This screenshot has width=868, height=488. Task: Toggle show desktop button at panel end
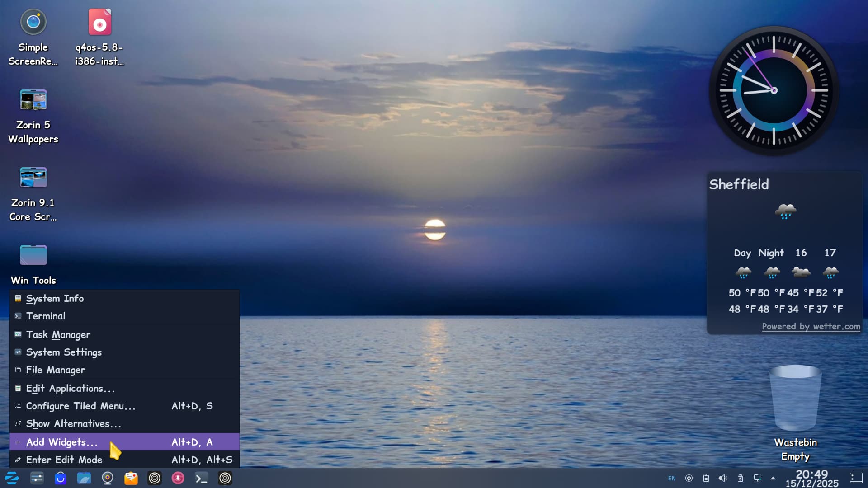click(856, 478)
